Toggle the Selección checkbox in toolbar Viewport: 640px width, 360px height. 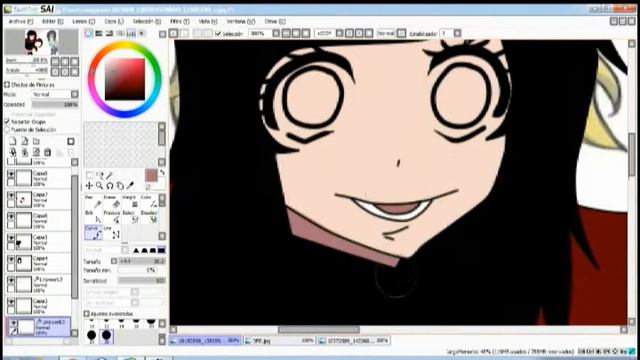tap(218, 33)
